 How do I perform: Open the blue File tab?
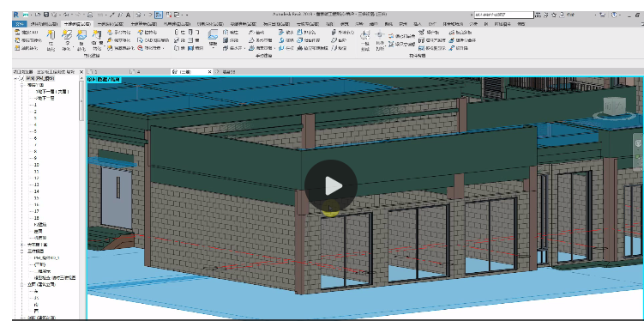[x=19, y=24]
